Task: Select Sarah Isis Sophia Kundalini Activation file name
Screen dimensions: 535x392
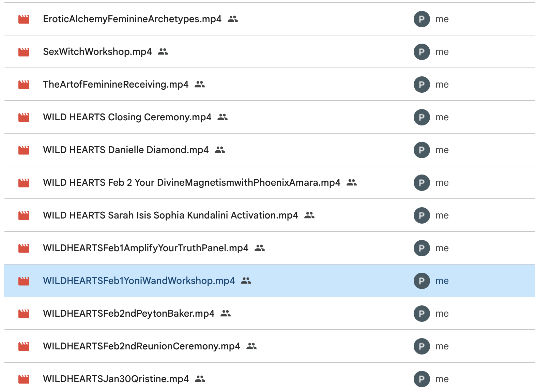Action: tap(170, 215)
